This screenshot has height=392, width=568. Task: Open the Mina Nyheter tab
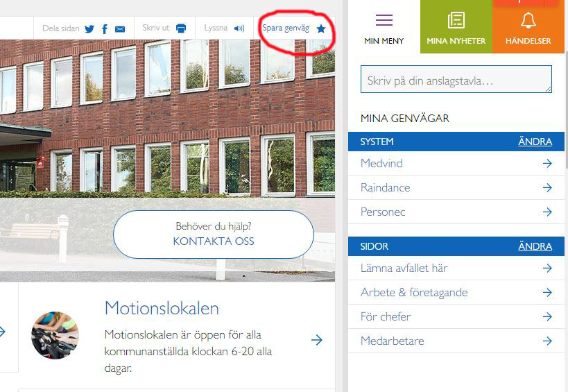tap(456, 27)
